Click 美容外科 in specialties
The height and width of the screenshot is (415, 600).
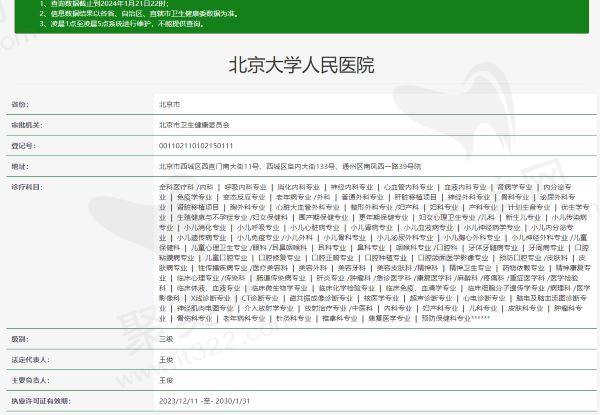[x=313, y=268]
